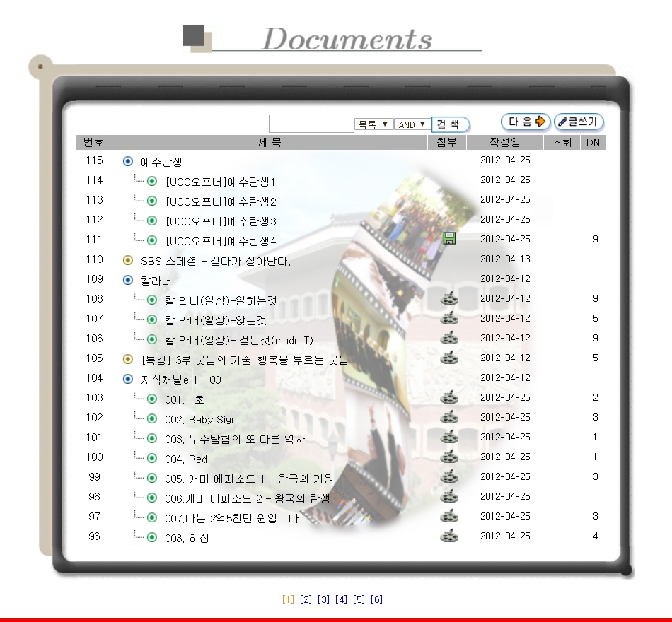Click the green bullet icon beside [UCC오프너]예수탄생3
This screenshot has width=672, height=622.
[151, 221]
